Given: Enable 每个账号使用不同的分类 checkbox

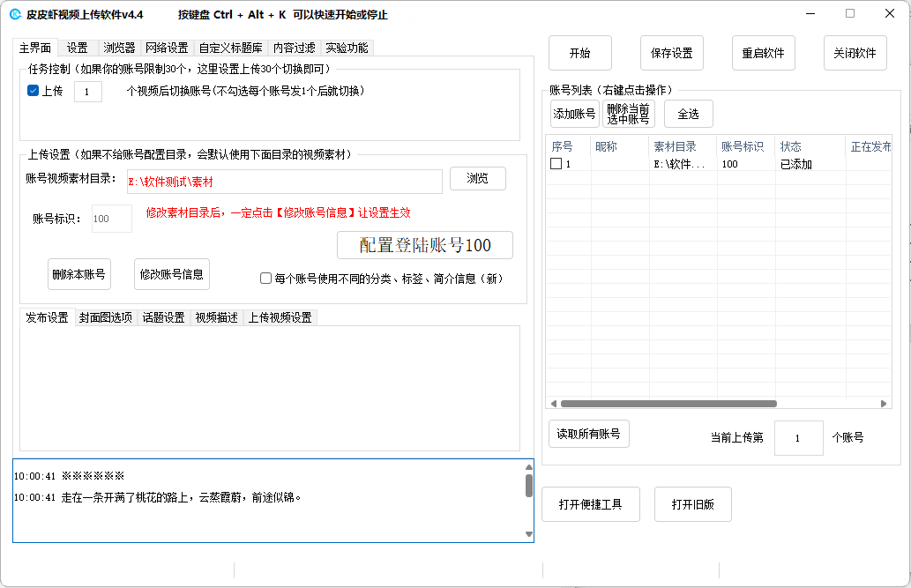Looking at the screenshot, I should 265,279.
